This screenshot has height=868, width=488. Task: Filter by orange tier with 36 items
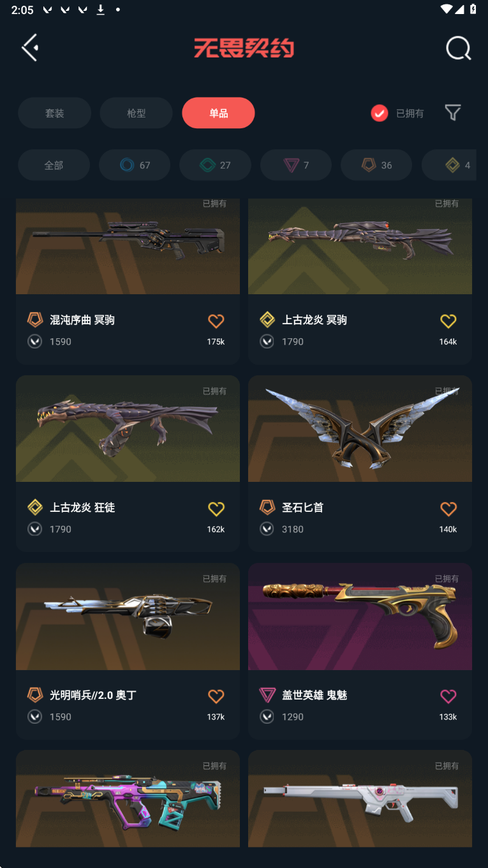point(376,165)
